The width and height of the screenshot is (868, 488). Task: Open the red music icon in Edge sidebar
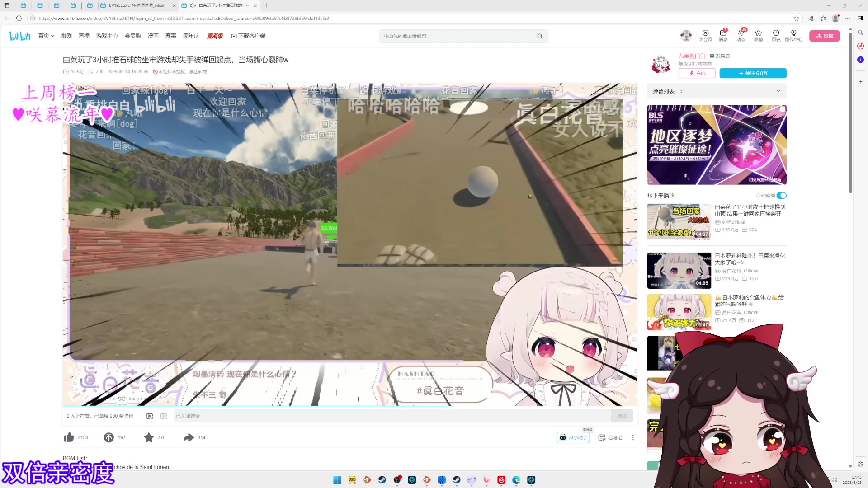point(860,46)
